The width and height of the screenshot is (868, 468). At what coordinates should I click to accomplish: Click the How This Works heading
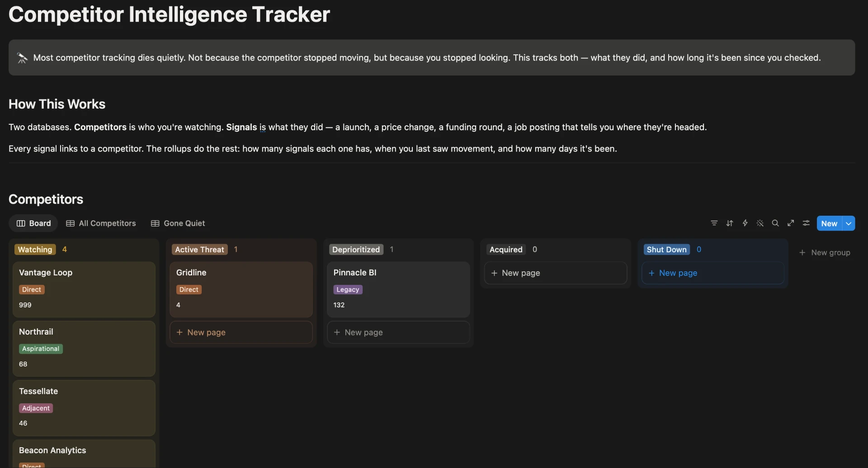(x=57, y=104)
